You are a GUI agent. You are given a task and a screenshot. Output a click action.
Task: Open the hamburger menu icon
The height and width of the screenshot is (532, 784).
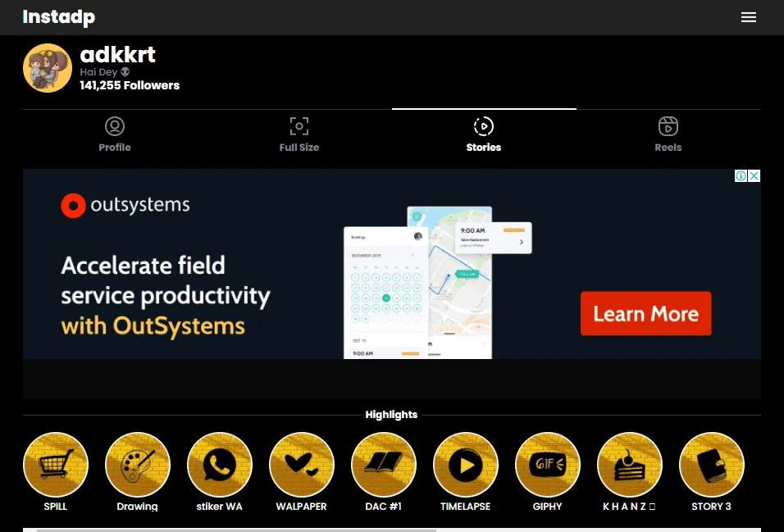749,17
